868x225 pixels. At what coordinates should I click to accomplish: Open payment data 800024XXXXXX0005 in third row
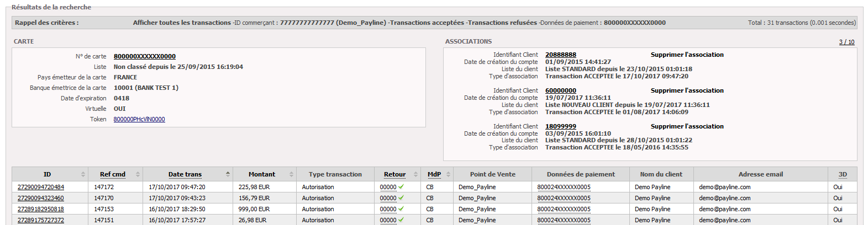564,209
